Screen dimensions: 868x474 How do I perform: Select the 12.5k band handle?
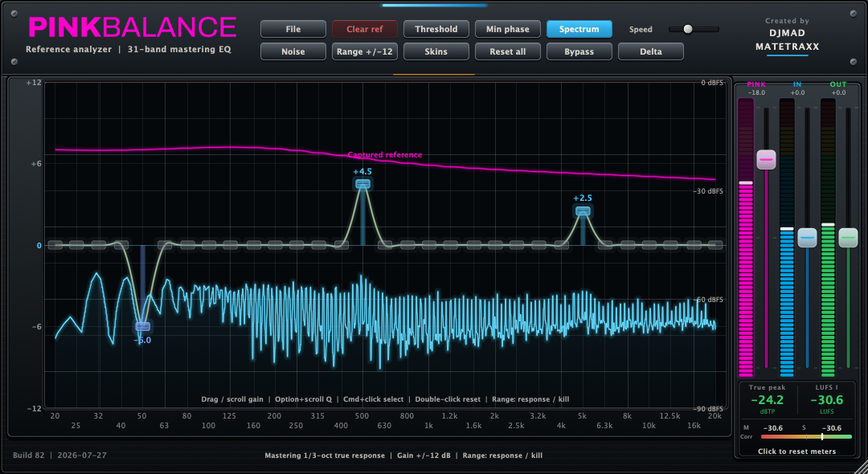(671, 245)
